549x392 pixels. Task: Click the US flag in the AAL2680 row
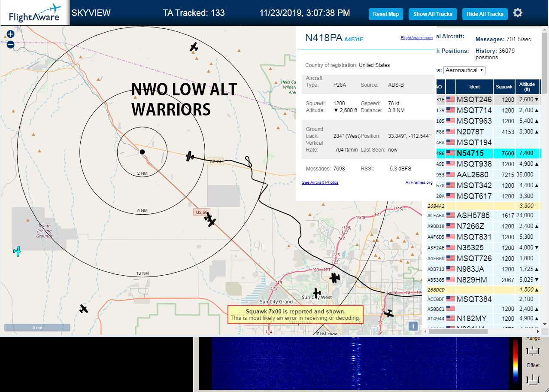coord(451,175)
